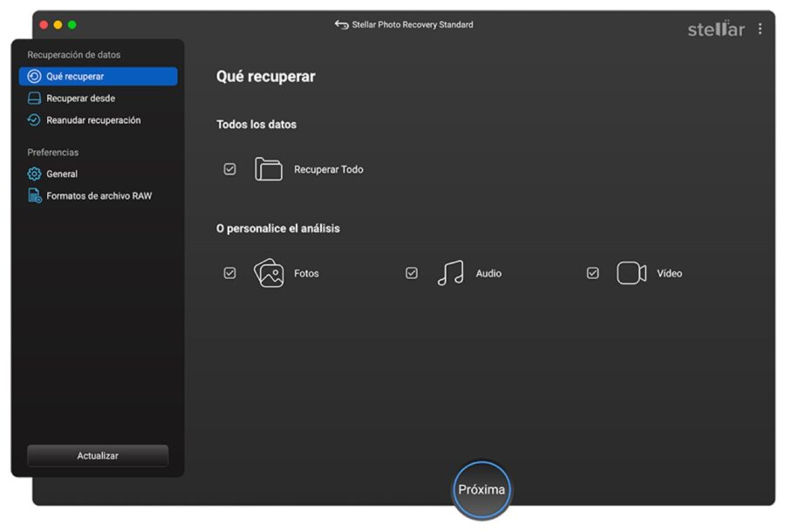Screen dimensions: 785x532
Task: Click Stellar Photo Recovery Standard title text
Action: tap(413, 24)
